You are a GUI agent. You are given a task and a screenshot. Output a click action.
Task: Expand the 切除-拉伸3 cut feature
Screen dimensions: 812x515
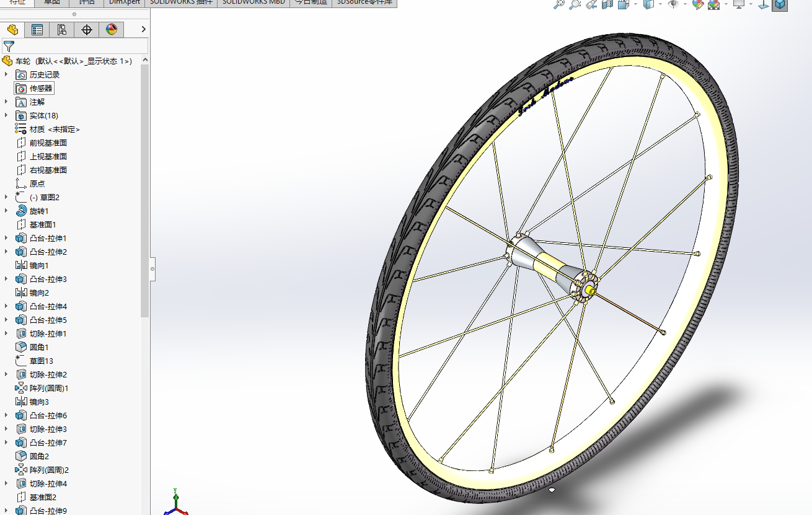pos(7,429)
